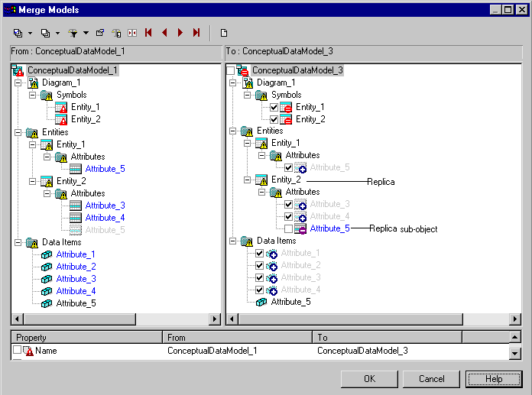This screenshot has height=395, width=532.
Task: Uncheck Entity_2 symbol in the To pane
Action: [274, 120]
